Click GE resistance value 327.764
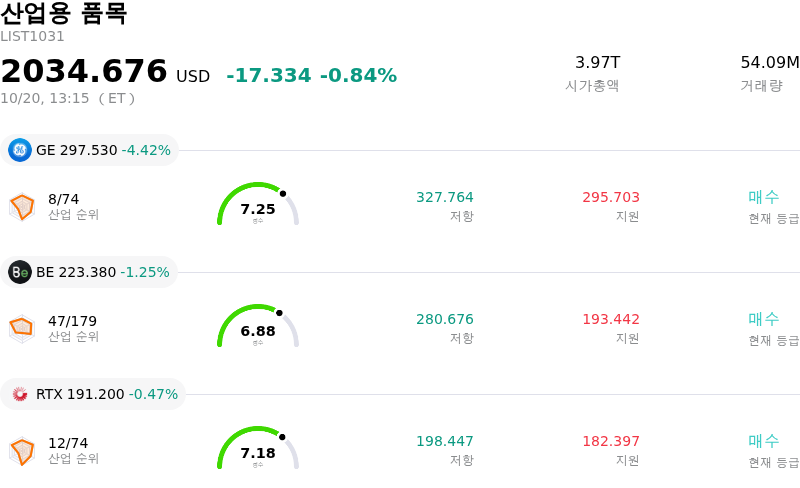The width and height of the screenshot is (800, 488). pyautogui.click(x=445, y=197)
